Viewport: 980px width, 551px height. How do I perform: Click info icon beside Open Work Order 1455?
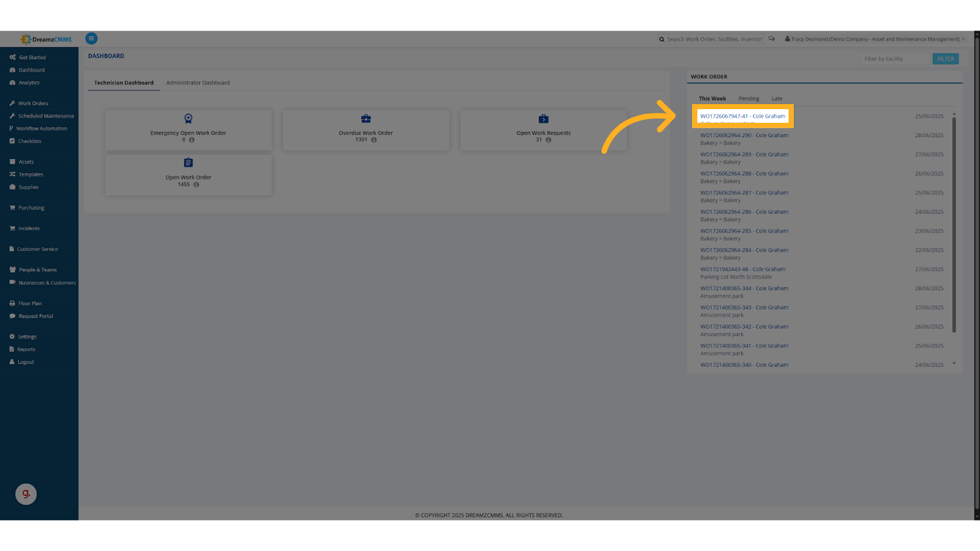click(196, 185)
